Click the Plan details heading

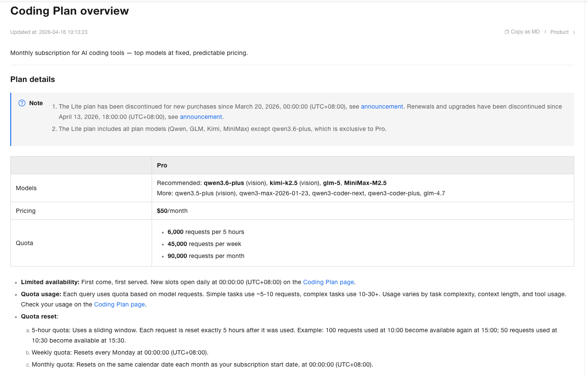pyautogui.click(x=33, y=79)
